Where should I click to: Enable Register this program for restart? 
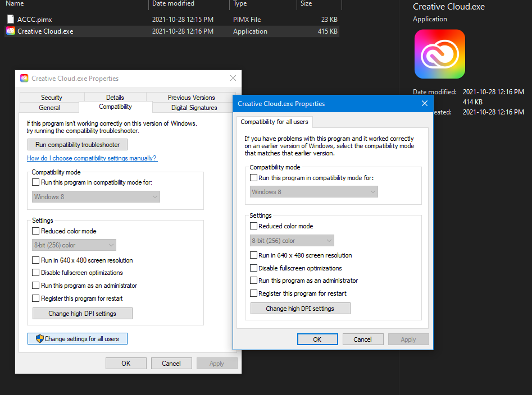36,298
